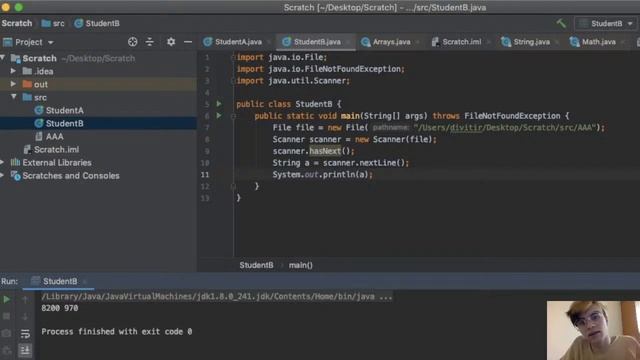Screen dimensions: 640x360
Task: Expand the out folder
Action: (13, 84)
